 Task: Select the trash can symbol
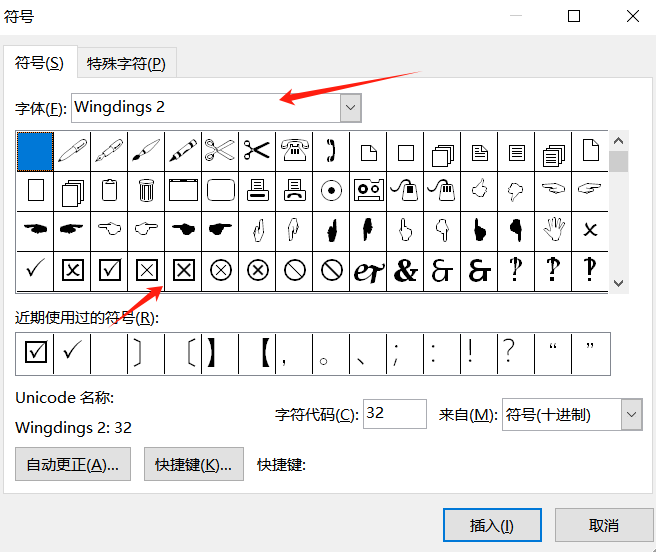(146, 191)
